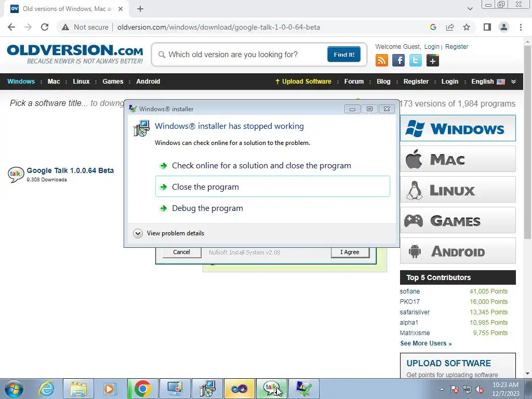
Task: Click See More Users link
Action: 426,343
